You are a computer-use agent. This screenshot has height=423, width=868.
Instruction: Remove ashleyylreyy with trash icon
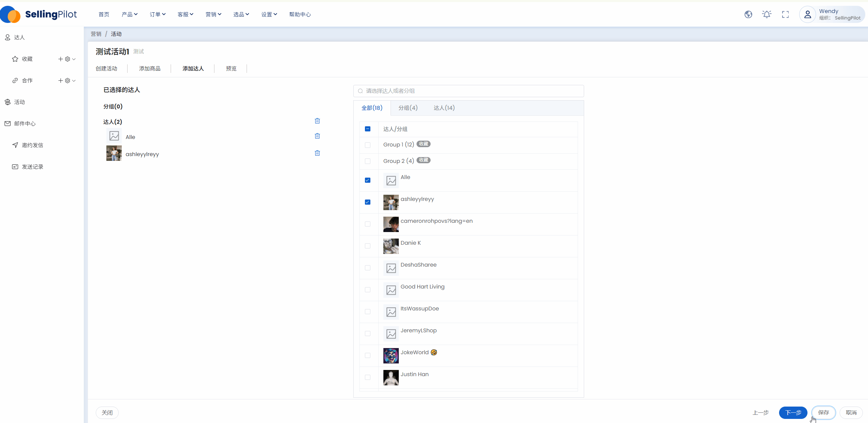(x=317, y=153)
